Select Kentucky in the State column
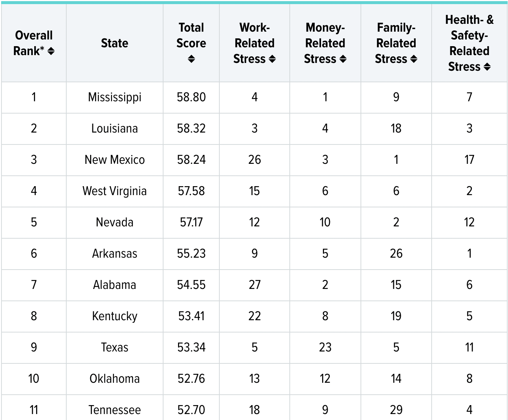Image resolution: width=508 pixels, height=420 pixels. coord(114,316)
